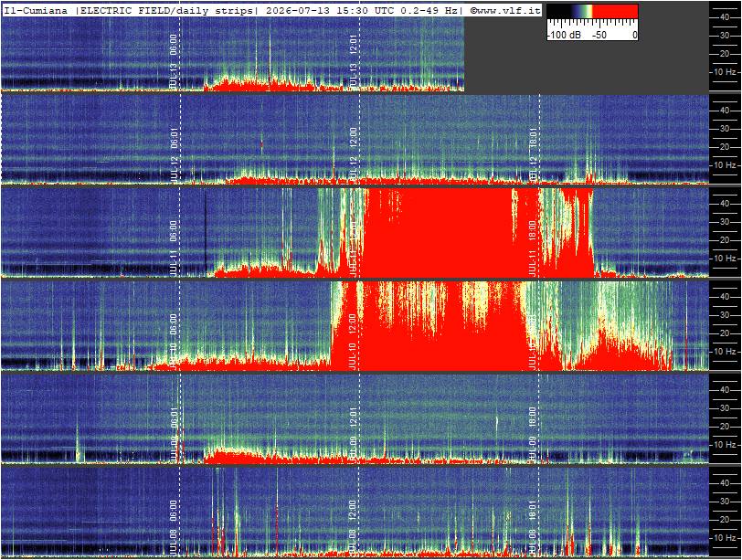Viewport: 742px width, 560px height.
Task: Select the JUL 10 12:00 time marker
Action: [353, 341]
